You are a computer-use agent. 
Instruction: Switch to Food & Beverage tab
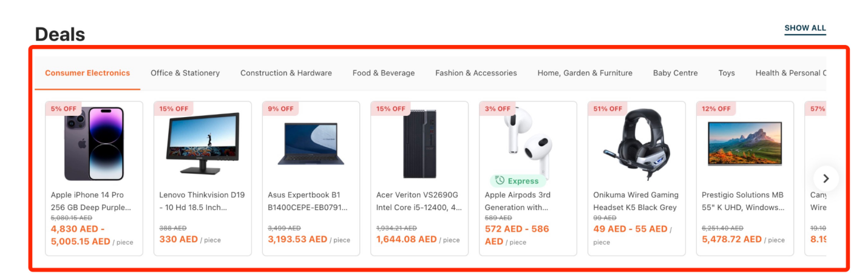[x=384, y=73]
